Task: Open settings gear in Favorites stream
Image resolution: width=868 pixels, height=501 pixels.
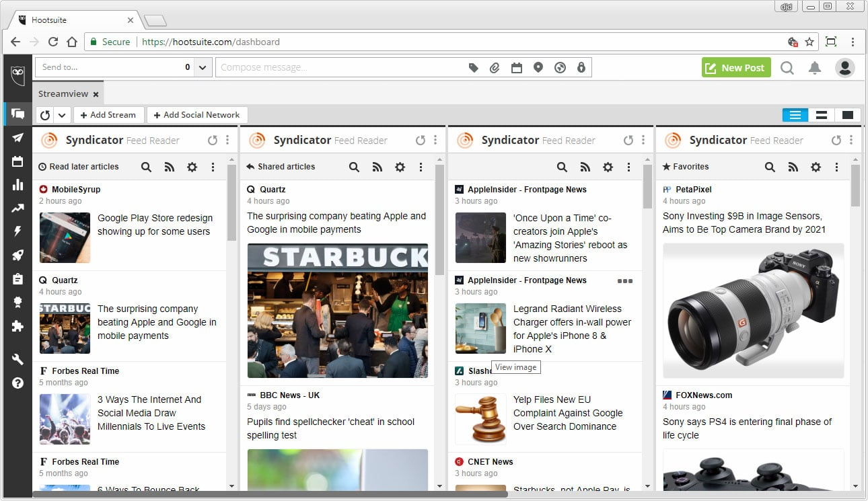Action: 816,167
